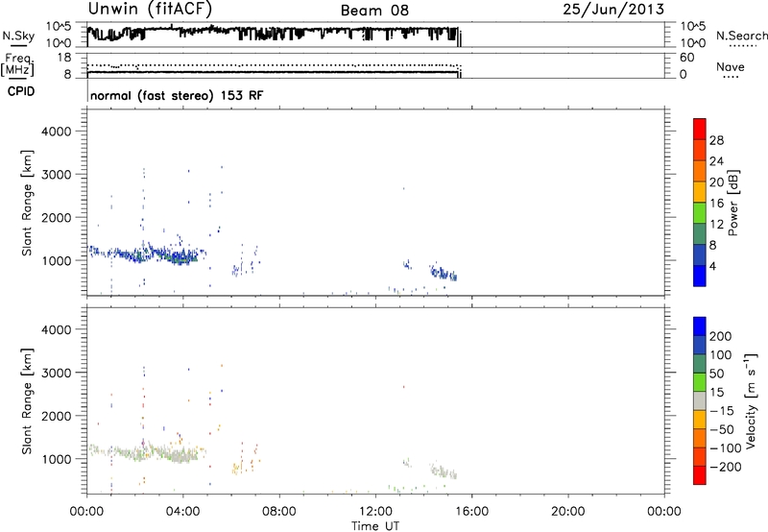This screenshot has height=532, width=768.
Task: Click the orange 20-24 dB power swatch
Action: (x=700, y=171)
